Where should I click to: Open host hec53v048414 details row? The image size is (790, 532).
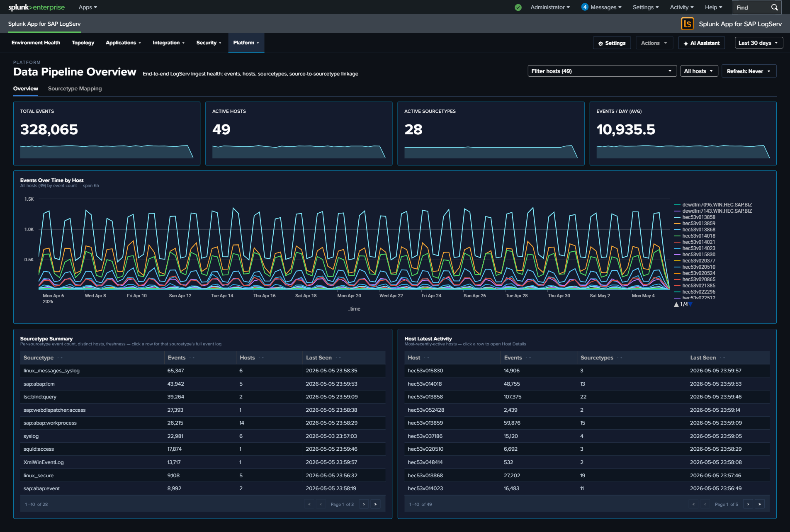pos(587,462)
